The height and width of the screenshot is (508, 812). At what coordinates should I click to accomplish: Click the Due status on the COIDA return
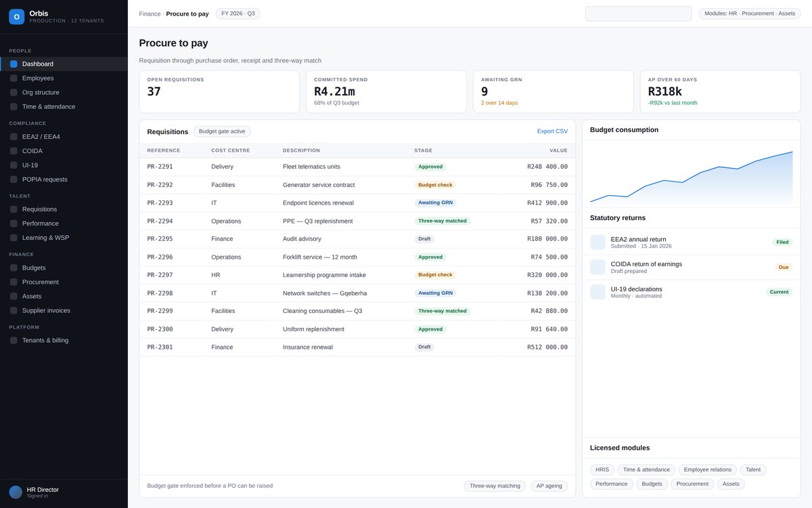coord(784,267)
